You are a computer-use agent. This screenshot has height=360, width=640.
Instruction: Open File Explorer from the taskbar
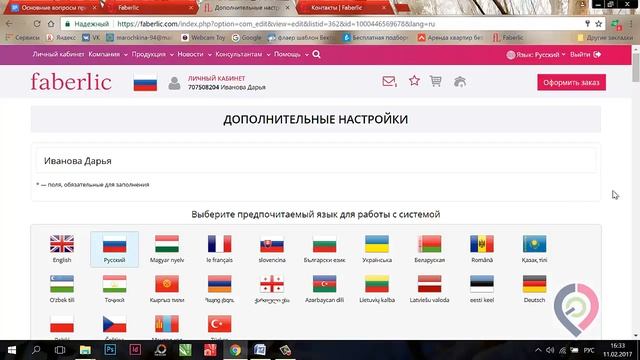tap(85, 350)
